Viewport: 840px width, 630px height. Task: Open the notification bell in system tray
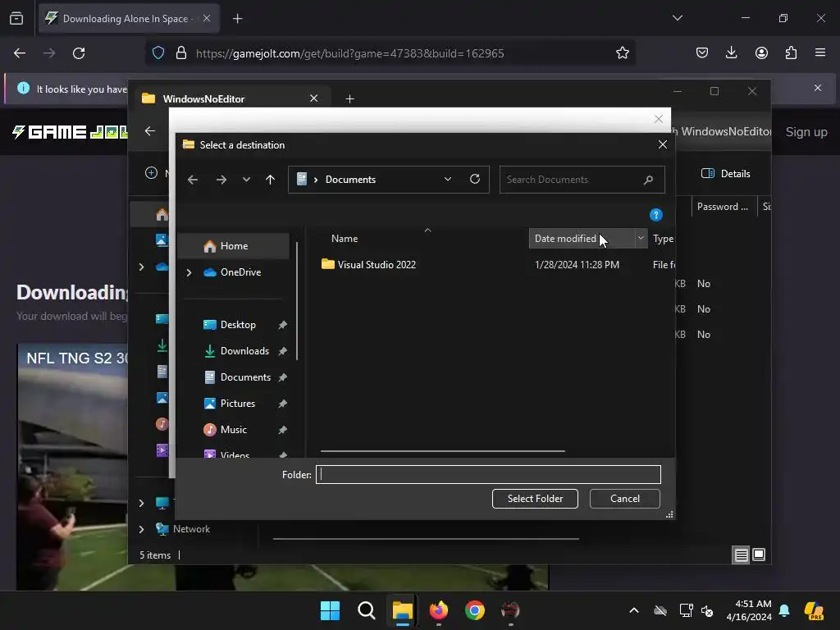pos(784,610)
